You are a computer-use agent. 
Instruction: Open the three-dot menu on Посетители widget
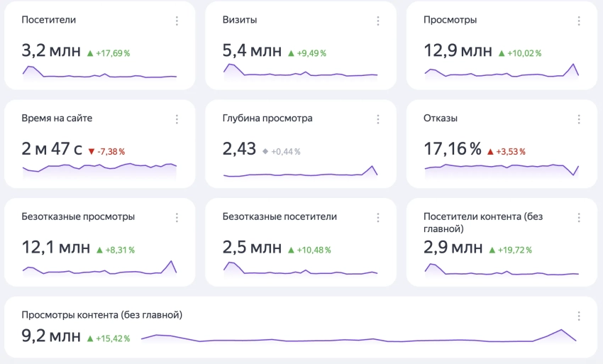[177, 21]
